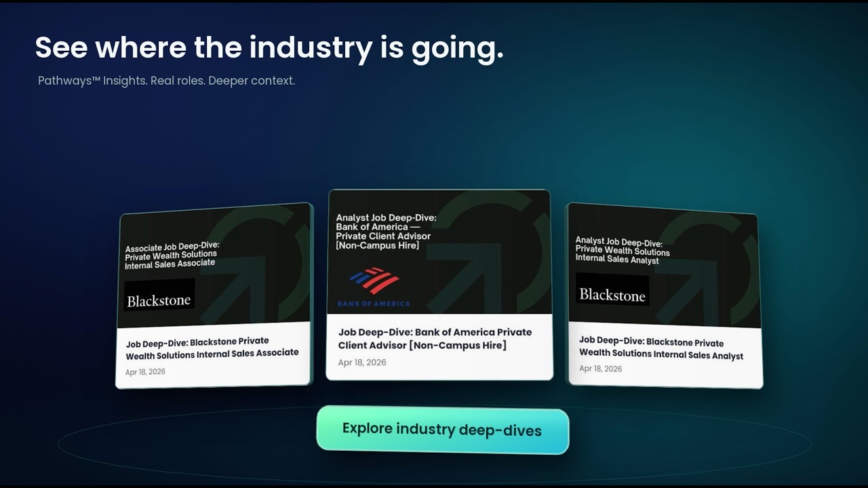Click the overlay text 'Analyst Job Deep-Dive: Bank of America'
Viewport: 868px width, 488px height.
coord(386,232)
